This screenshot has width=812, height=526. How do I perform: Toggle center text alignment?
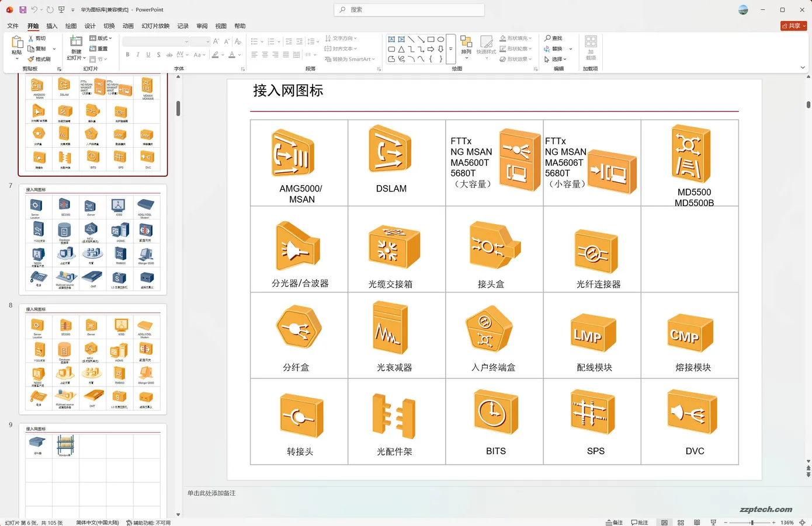tap(265, 55)
